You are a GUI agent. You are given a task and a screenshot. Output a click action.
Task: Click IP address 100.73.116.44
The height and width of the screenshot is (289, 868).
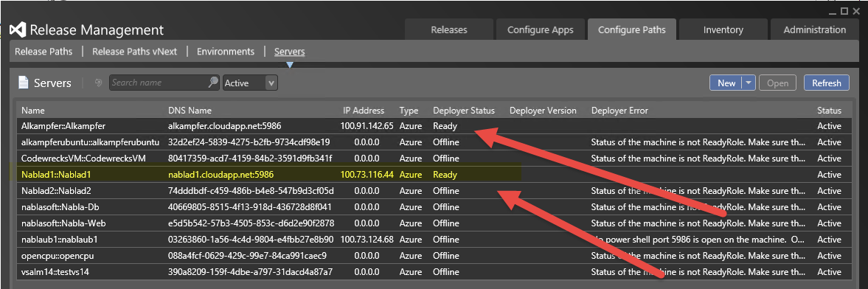click(x=367, y=175)
